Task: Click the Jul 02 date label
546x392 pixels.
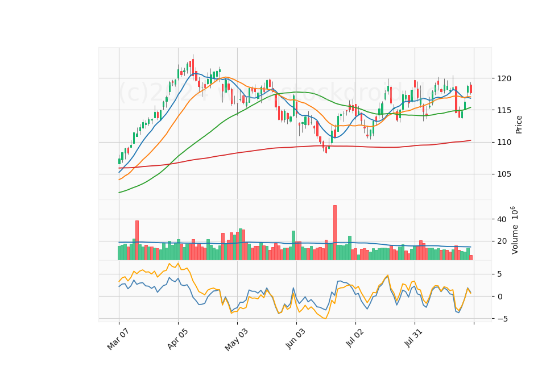Action: click(354, 339)
